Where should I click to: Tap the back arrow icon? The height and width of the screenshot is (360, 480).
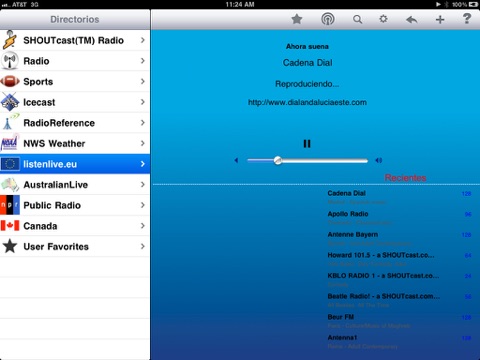coord(412,20)
